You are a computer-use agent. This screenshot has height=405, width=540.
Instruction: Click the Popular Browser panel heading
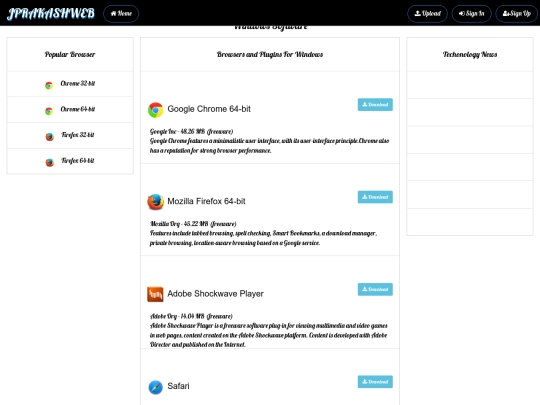tap(70, 54)
